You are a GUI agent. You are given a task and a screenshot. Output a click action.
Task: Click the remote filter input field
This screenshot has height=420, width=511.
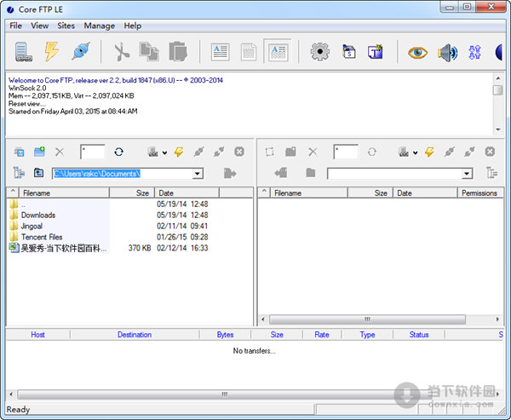[x=346, y=152]
